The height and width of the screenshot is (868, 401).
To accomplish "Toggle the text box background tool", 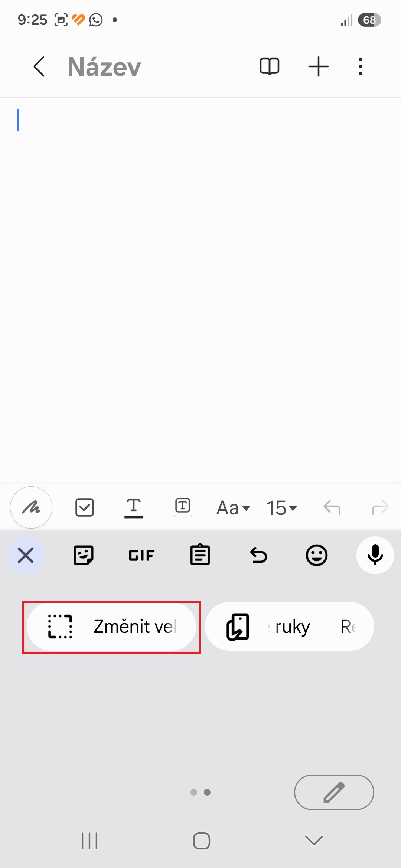I will click(x=183, y=507).
